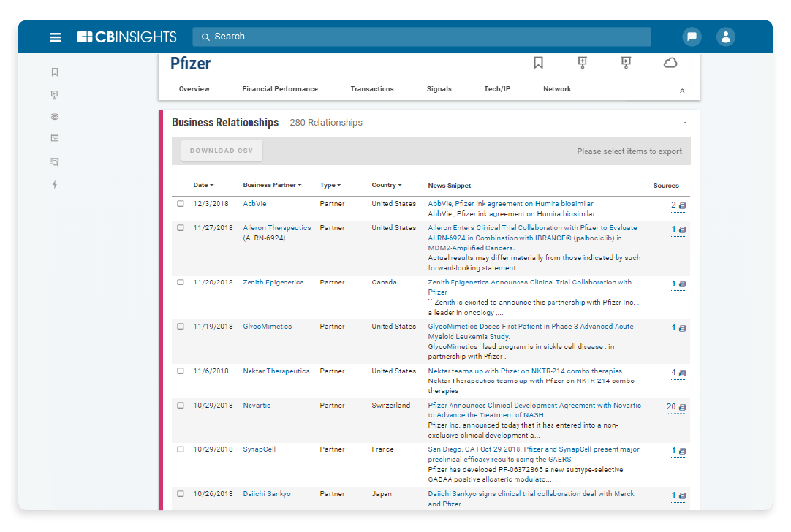Open sources icon for Nektar Therapeutics row
Image resolution: width=791 pixels, height=532 pixels.
[x=683, y=373]
